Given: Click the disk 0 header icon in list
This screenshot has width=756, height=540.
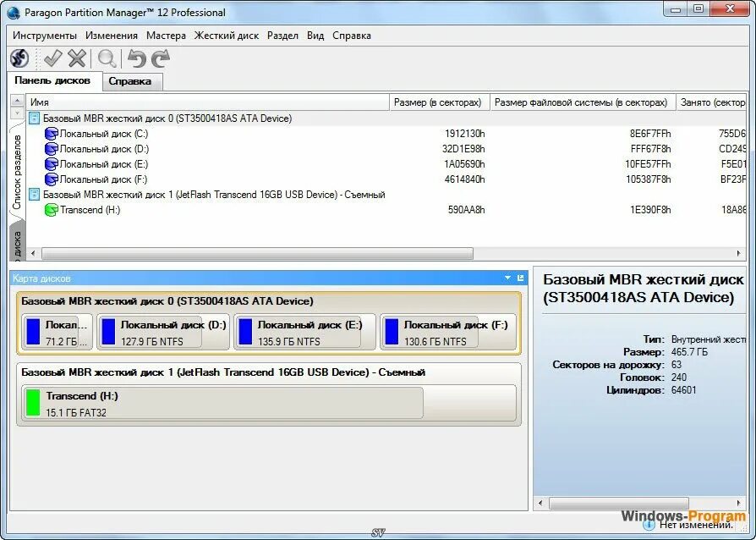Looking at the screenshot, I should pyautogui.click(x=34, y=118).
